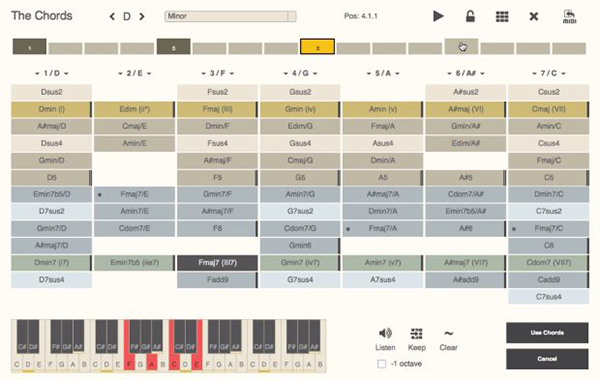This screenshot has width=600, height=380.
Task: Click the play button in the header
Action: tap(438, 16)
